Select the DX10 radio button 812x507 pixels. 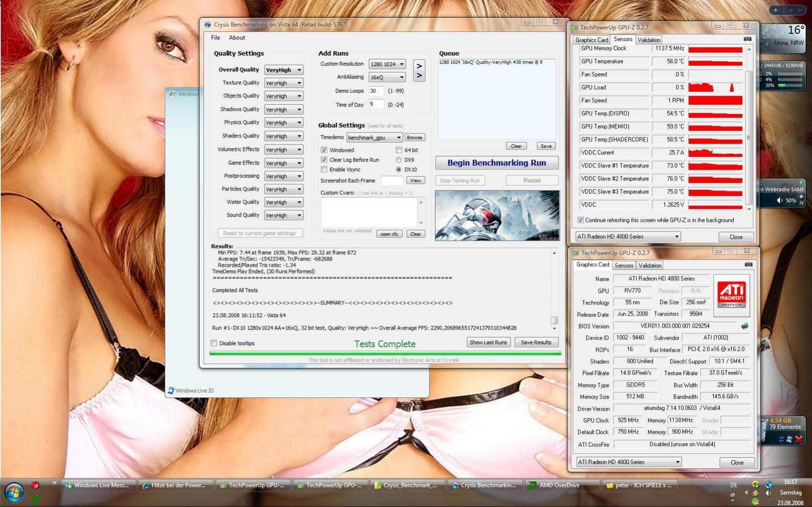[x=399, y=170]
